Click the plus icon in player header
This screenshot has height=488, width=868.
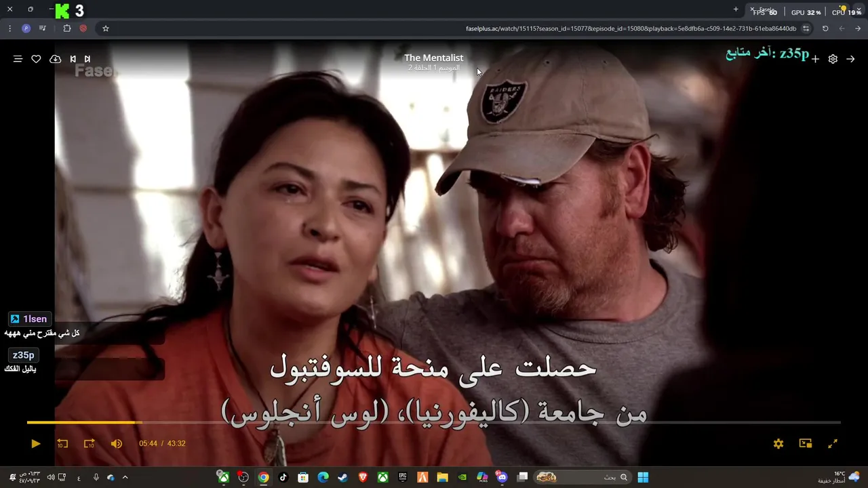815,59
